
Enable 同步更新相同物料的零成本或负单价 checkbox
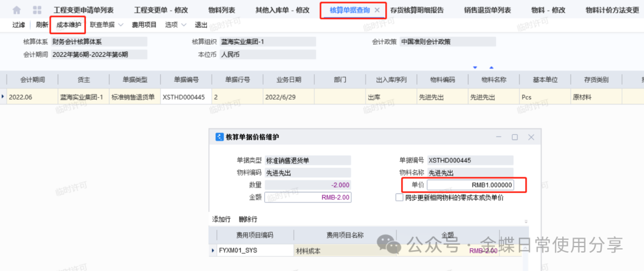click(x=400, y=198)
